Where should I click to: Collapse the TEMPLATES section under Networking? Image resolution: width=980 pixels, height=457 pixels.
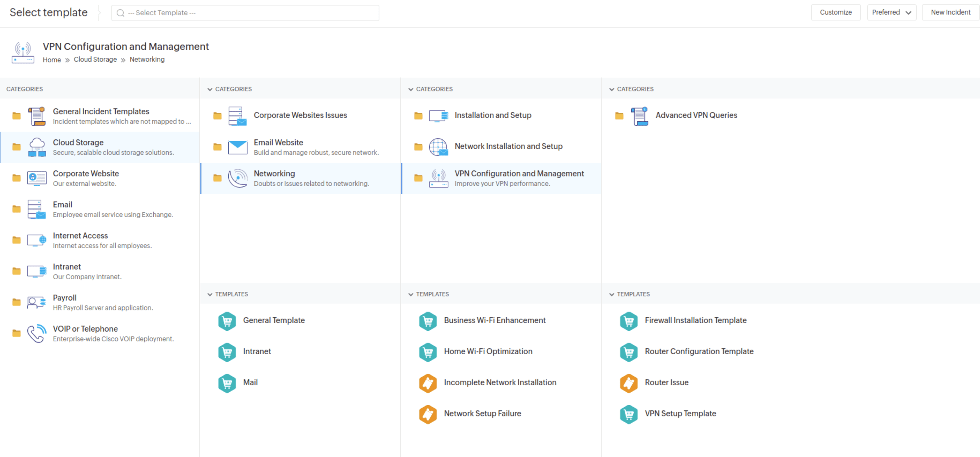[x=210, y=294]
